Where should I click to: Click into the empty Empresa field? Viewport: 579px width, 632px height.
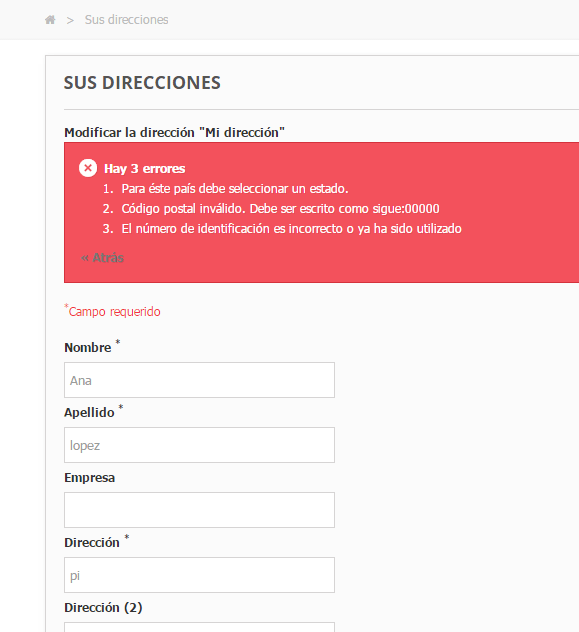[x=199, y=510]
